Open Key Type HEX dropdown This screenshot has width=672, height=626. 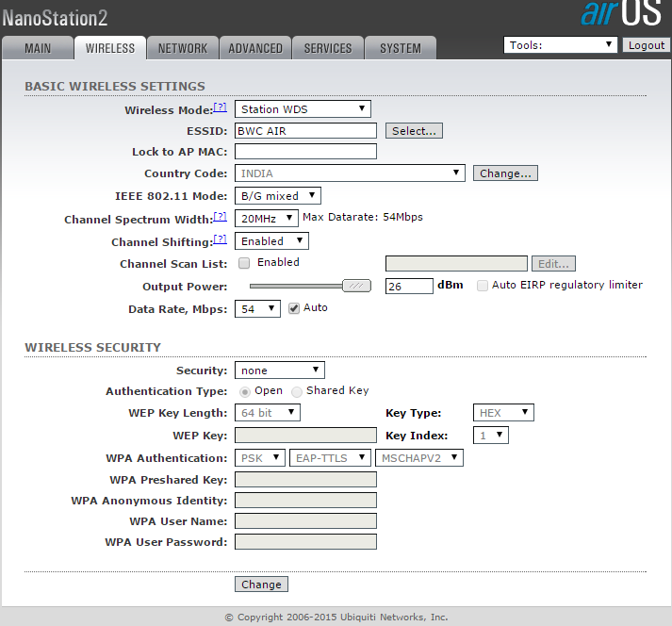tap(503, 413)
